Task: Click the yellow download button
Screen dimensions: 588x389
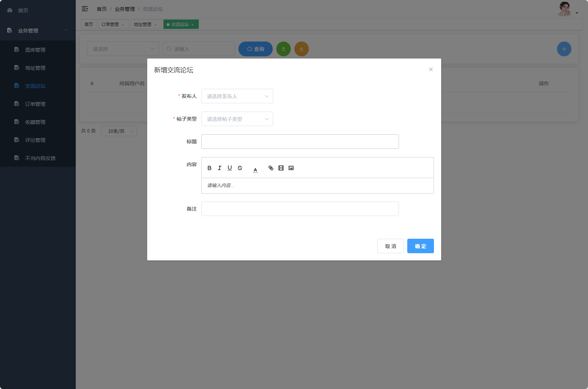Action: coord(302,49)
